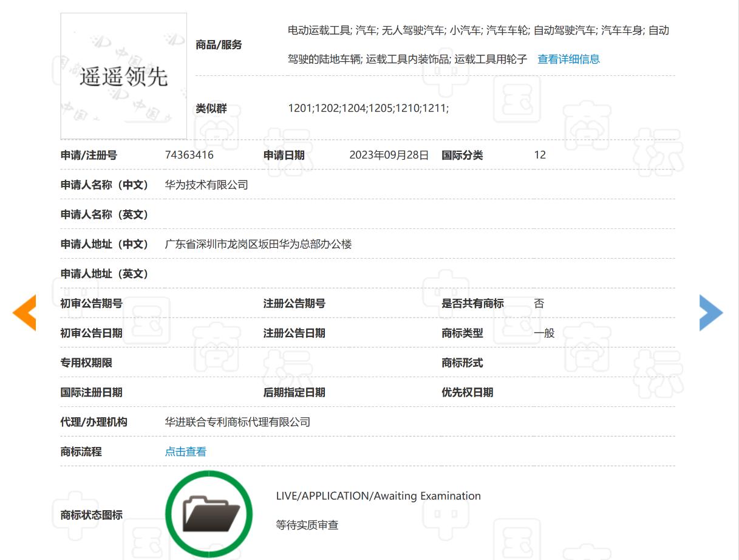Open the 点击查看 trademark process link

coord(186,451)
